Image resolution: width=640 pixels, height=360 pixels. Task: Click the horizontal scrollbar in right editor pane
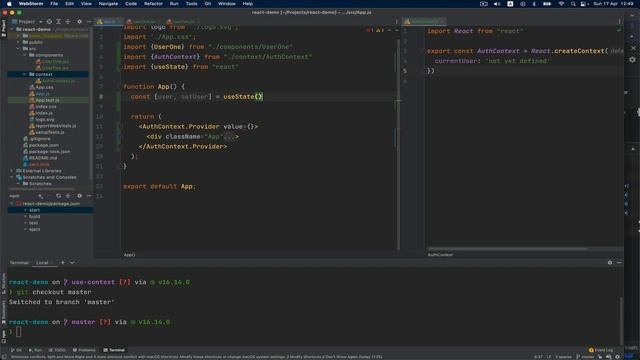pyautogui.click(x=507, y=249)
